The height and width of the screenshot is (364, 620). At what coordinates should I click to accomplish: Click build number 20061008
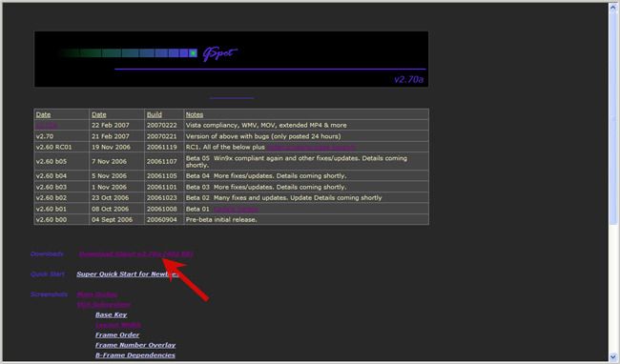162,209
